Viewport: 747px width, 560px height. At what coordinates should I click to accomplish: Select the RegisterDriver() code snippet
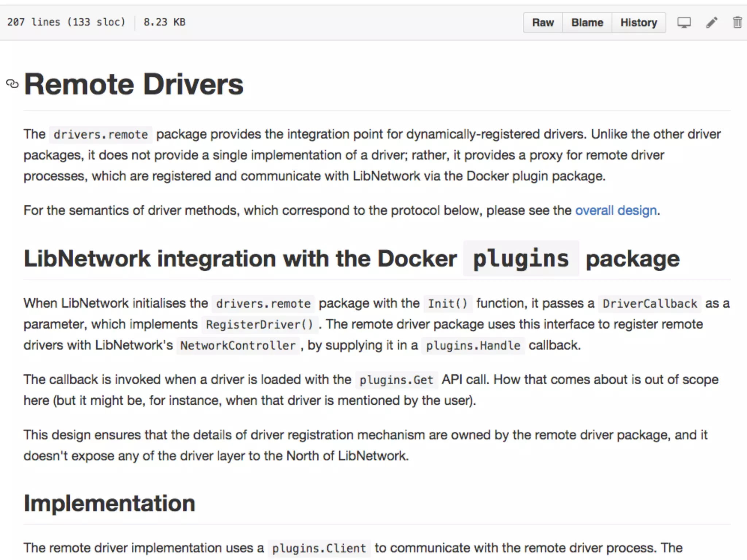point(260,324)
